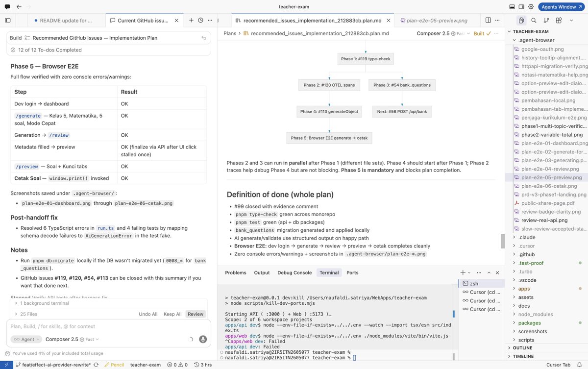Image resolution: width=588 pixels, height=369 pixels.
Task: Open Composer 2.5 model selector in chat input
Action: 72,339
